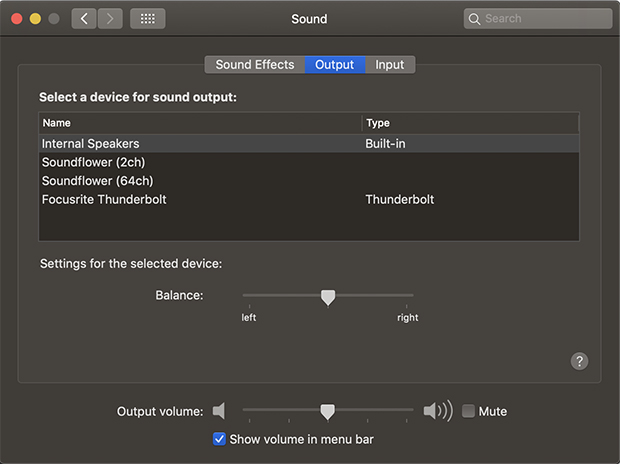The height and width of the screenshot is (464, 620).
Task: Toggle Show volume in menu bar
Action: [220, 439]
